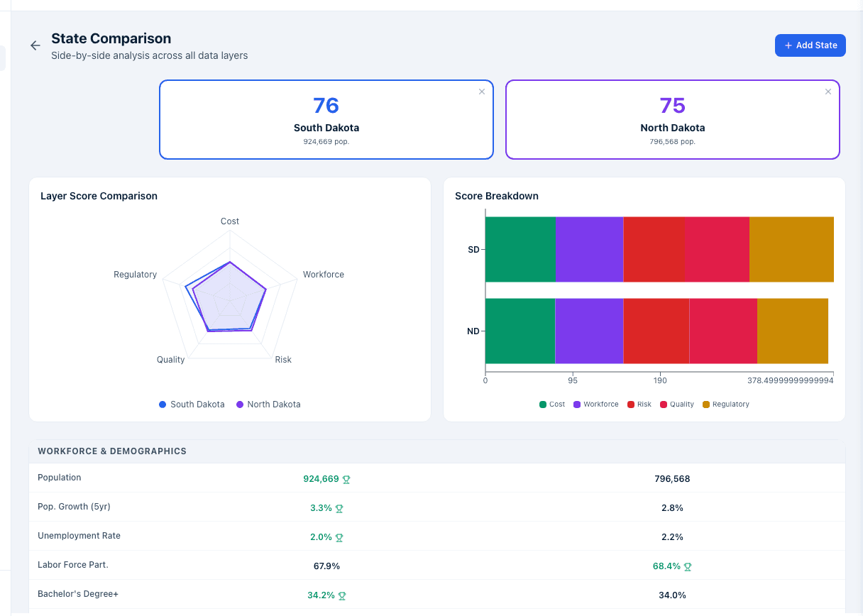Click SD gold Regulatory bar segment

pos(791,250)
